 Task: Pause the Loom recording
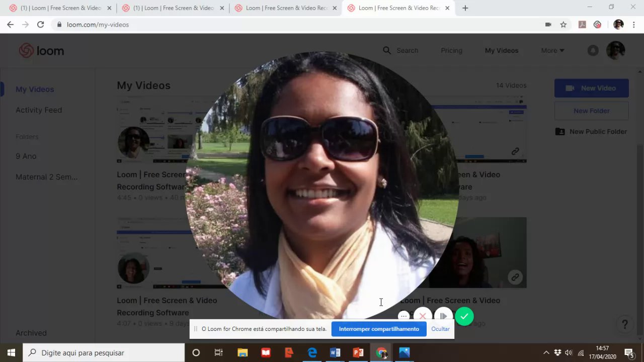[x=443, y=316]
